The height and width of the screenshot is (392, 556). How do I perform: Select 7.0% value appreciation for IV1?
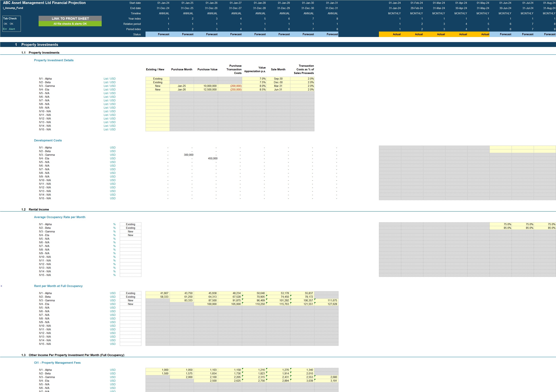tap(254, 79)
